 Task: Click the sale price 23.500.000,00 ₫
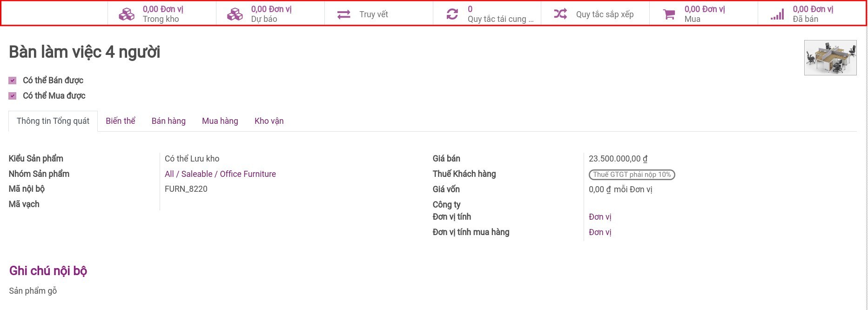[618, 159]
